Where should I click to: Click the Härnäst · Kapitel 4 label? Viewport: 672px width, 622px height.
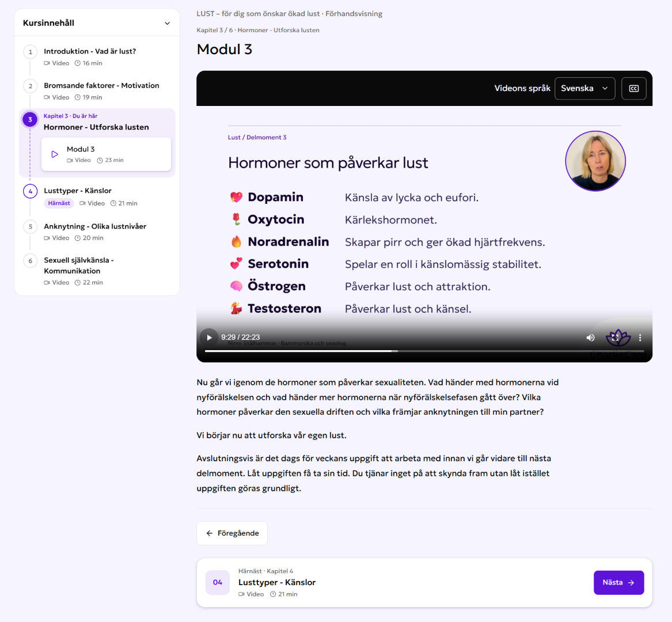pos(265,571)
